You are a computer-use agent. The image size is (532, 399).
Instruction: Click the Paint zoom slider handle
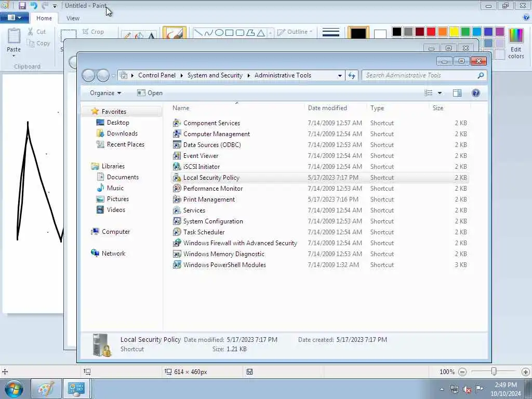coord(494,372)
